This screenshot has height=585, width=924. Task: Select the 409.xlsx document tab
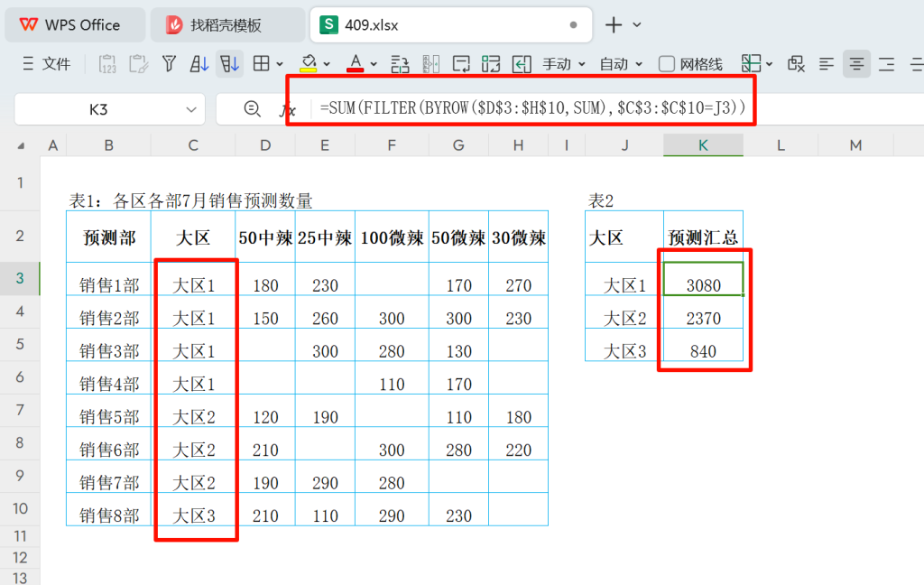[x=451, y=24]
